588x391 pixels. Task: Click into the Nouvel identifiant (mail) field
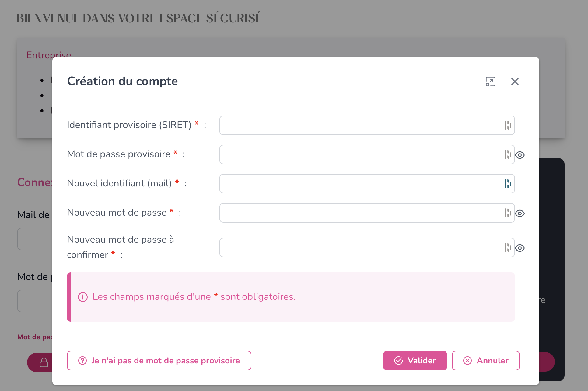pyautogui.click(x=367, y=184)
